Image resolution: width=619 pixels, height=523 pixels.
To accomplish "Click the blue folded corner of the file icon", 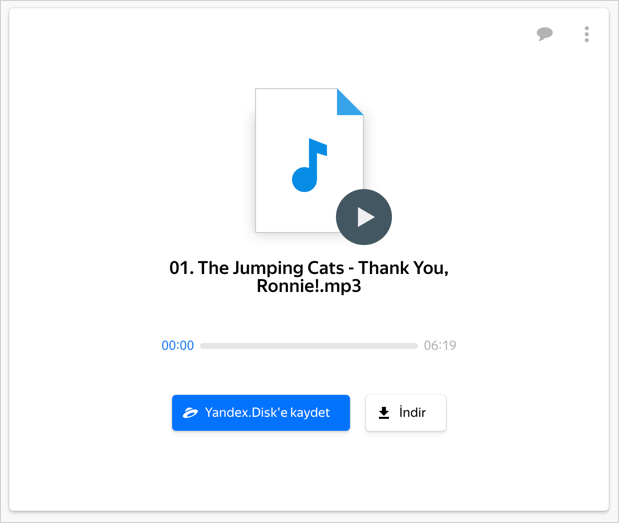I will tap(349, 102).
